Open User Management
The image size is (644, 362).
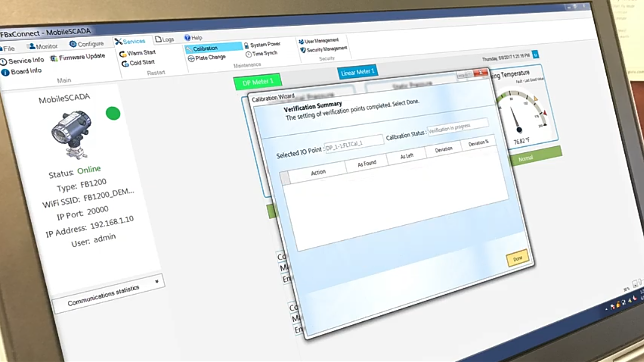(301, 42)
